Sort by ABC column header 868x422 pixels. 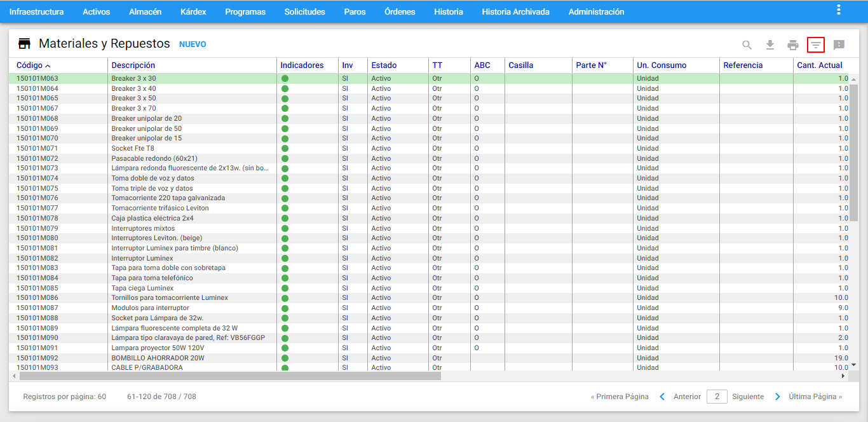pos(482,65)
